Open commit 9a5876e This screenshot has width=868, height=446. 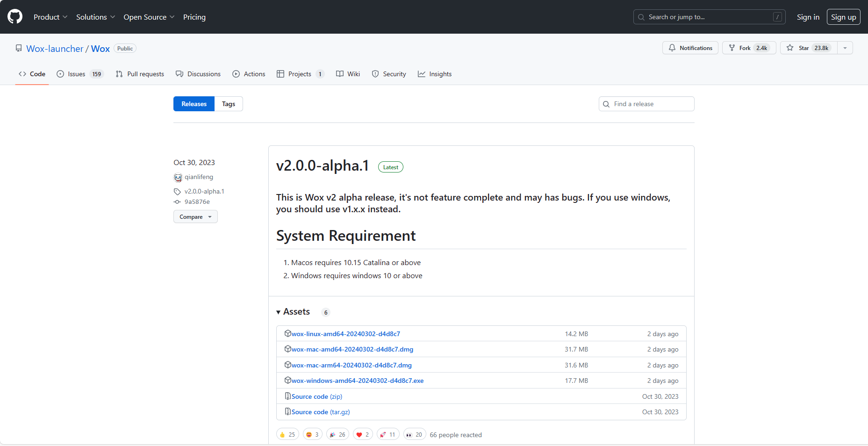pyautogui.click(x=197, y=202)
